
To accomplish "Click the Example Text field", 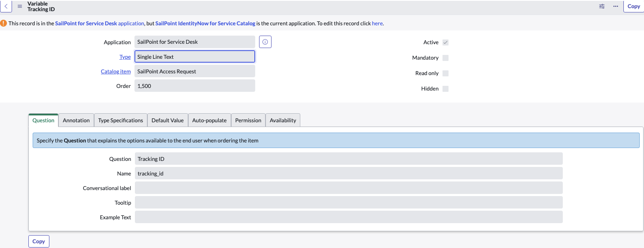I will pos(348,217).
